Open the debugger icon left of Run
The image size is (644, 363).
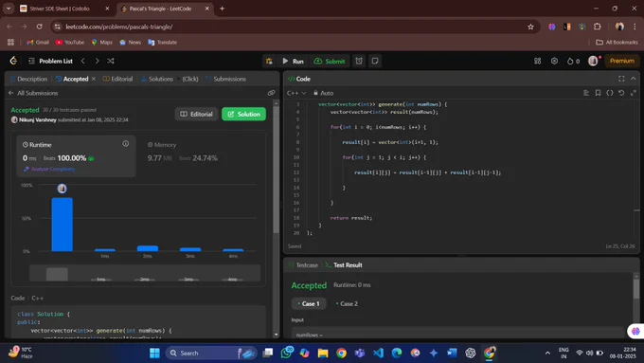[269, 62]
